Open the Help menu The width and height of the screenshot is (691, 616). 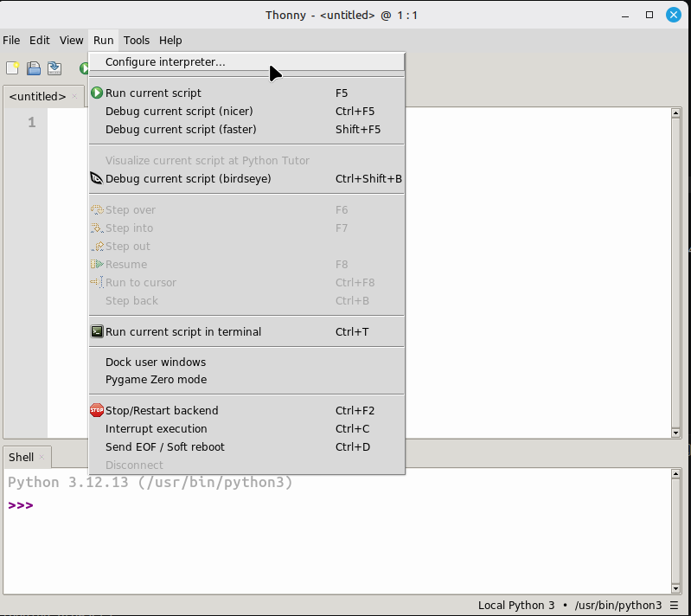point(170,40)
